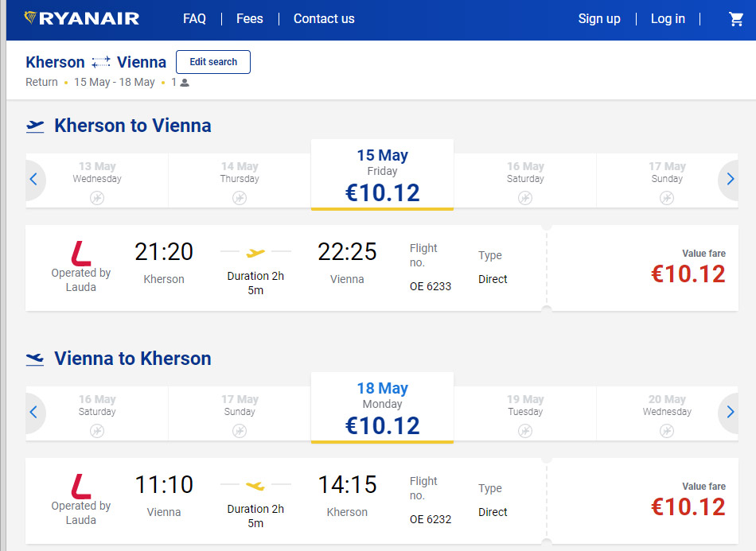Click the Lauda logo on flight OE 6232
Viewport: 756px width, 551px height.
click(x=81, y=487)
